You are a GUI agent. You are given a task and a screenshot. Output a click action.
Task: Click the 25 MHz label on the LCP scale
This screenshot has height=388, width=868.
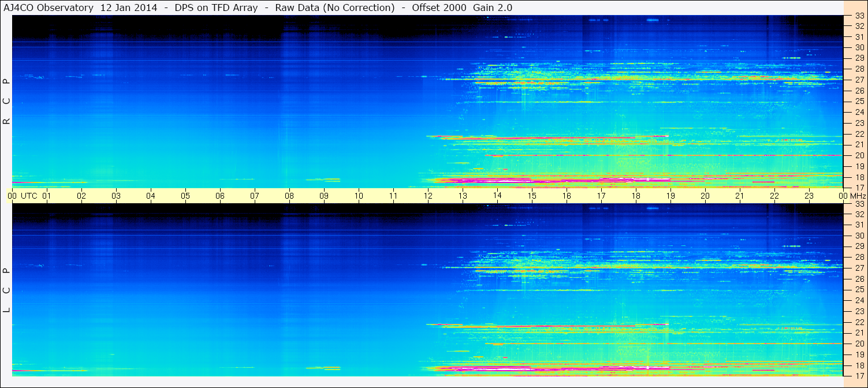pos(859,289)
